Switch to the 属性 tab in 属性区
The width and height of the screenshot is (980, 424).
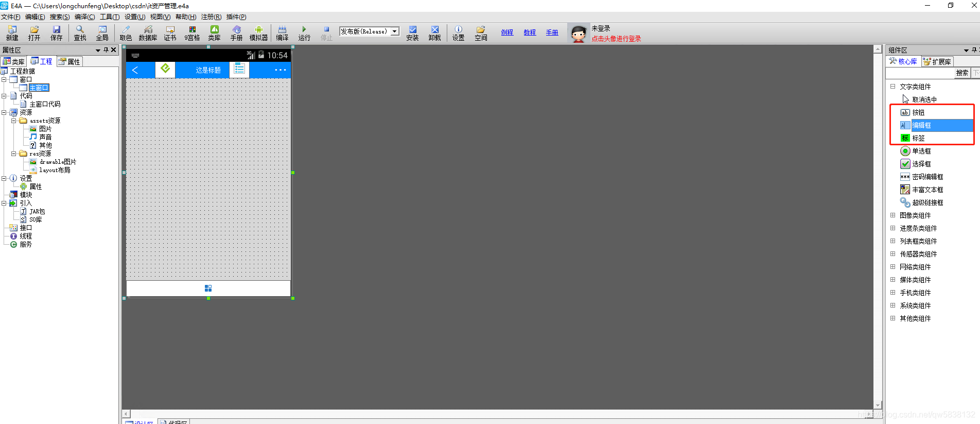(x=69, y=62)
